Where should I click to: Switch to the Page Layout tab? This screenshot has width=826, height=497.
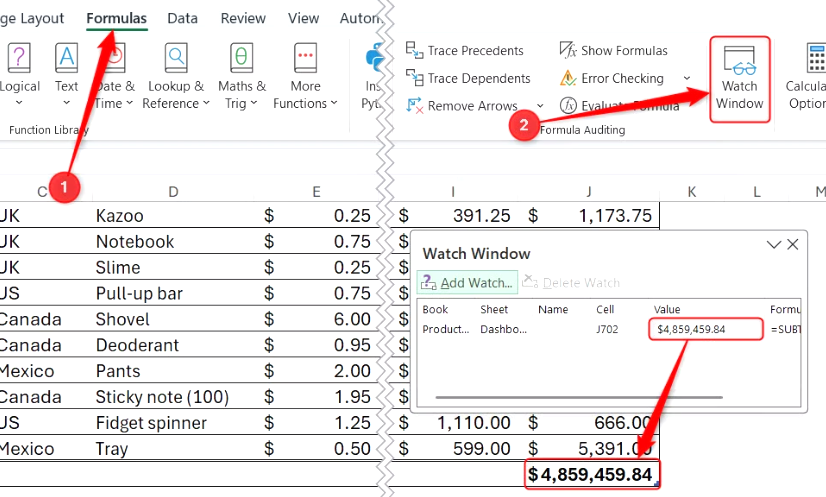point(32,18)
